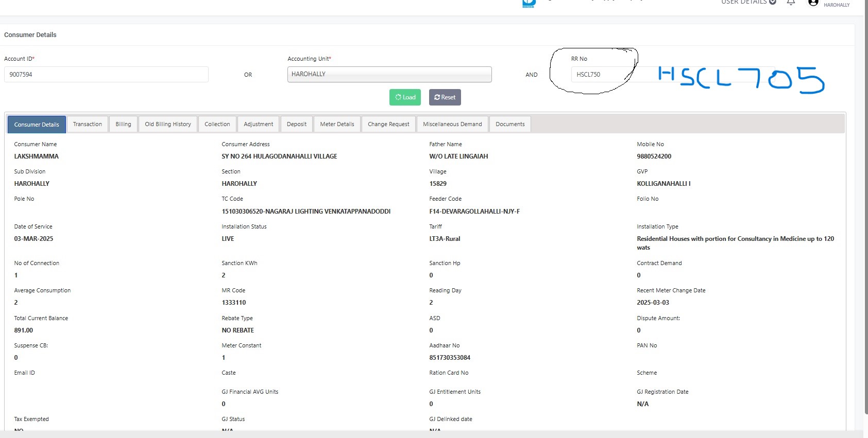Select the Old Billing History tab
Image resolution: width=868 pixels, height=438 pixels.
click(168, 124)
